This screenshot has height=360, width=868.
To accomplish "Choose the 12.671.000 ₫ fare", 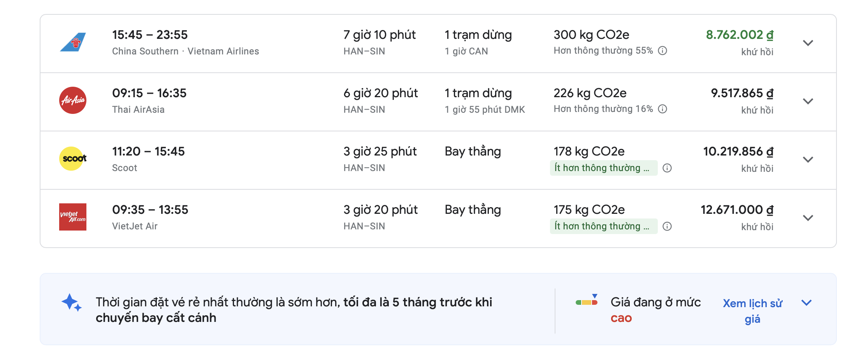I will pyautogui.click(x=737, y=210).
